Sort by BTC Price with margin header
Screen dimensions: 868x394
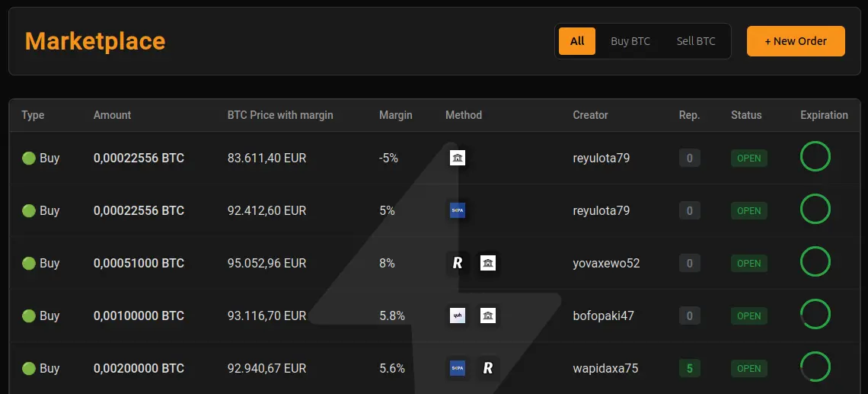click(280, 115)
